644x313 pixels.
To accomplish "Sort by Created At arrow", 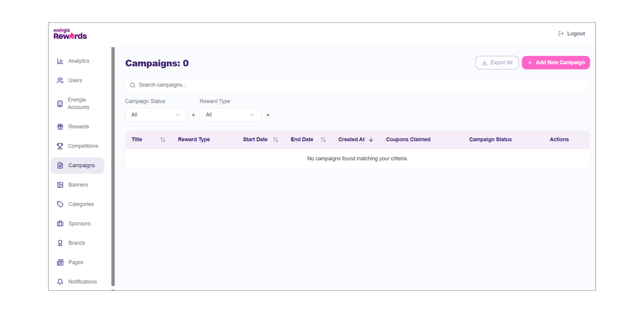I will 371,139.
